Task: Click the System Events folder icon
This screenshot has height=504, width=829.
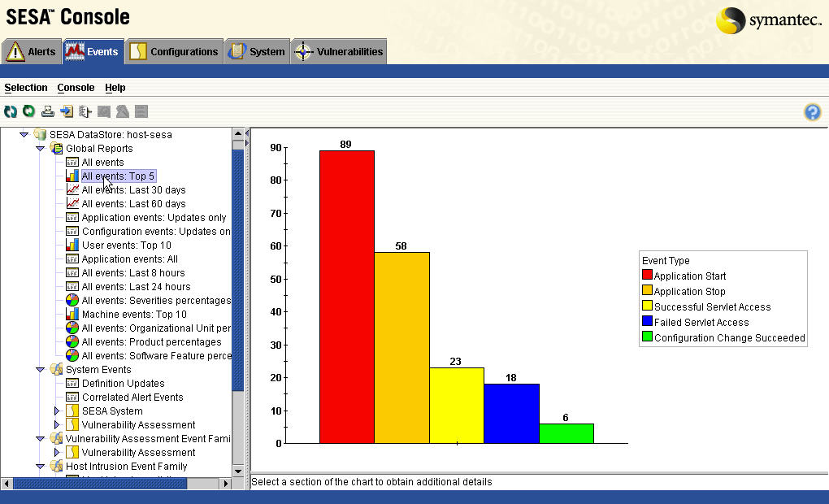Action: [56, 369]
